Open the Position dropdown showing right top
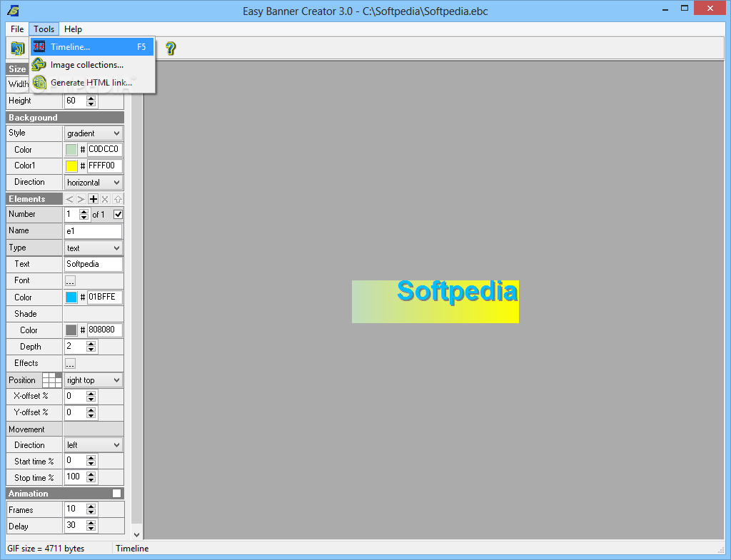Viewport: 731px width, 560px height. tap(94, 380)
